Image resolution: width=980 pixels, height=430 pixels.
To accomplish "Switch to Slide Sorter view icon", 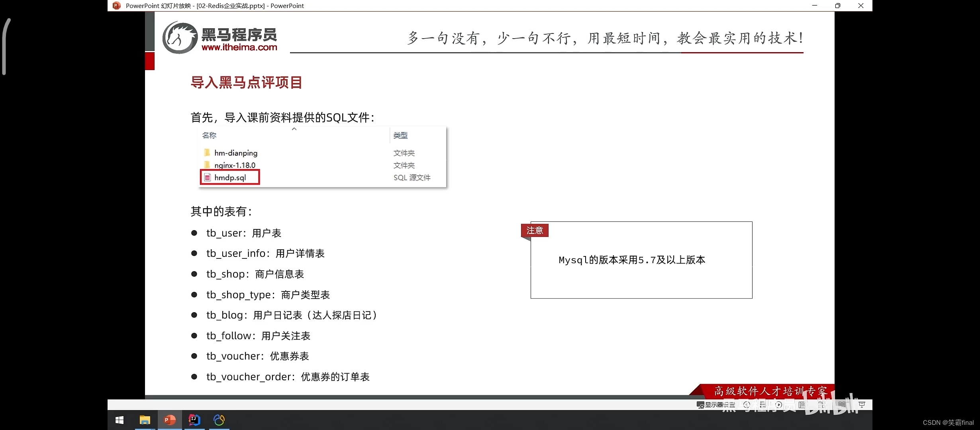I will 822,405.
